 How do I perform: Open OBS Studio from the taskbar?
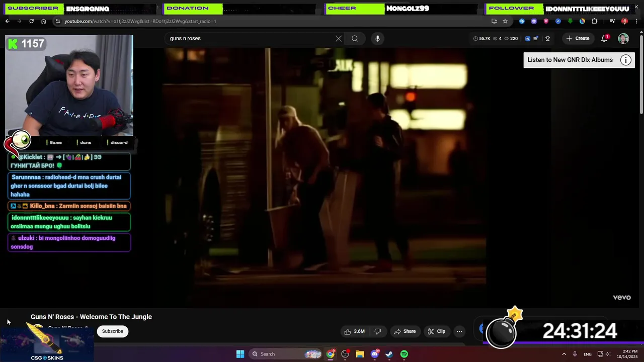coord(345,354)
